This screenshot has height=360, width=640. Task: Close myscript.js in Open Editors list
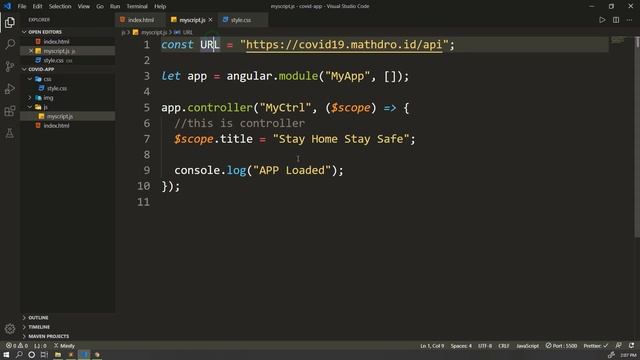pos(31,51)
